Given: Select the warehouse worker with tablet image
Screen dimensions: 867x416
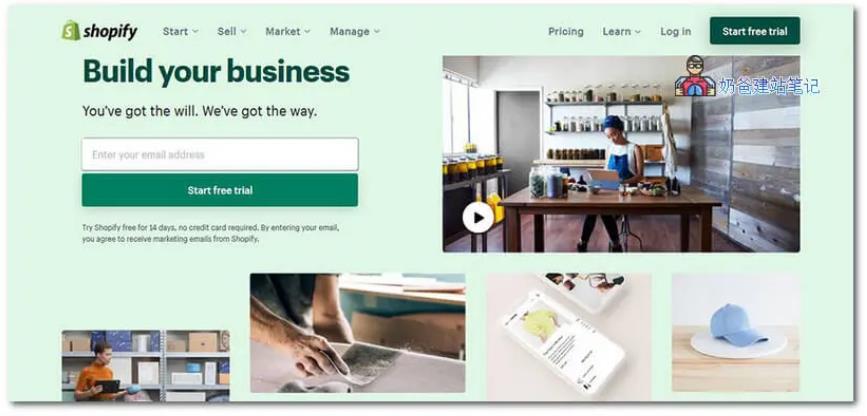Looking at the screenshot, I should tap(145, 366).
